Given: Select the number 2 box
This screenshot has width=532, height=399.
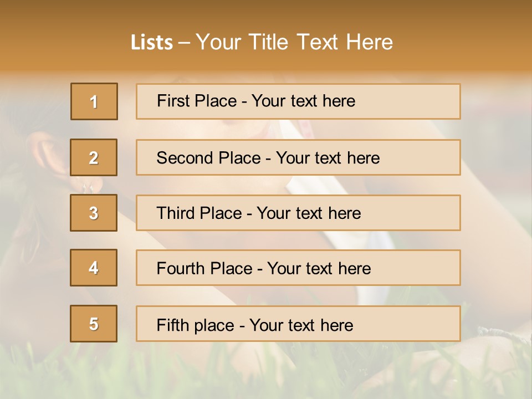Looking at the screenshot, I should pyautogui.click(x=94, y=157).
